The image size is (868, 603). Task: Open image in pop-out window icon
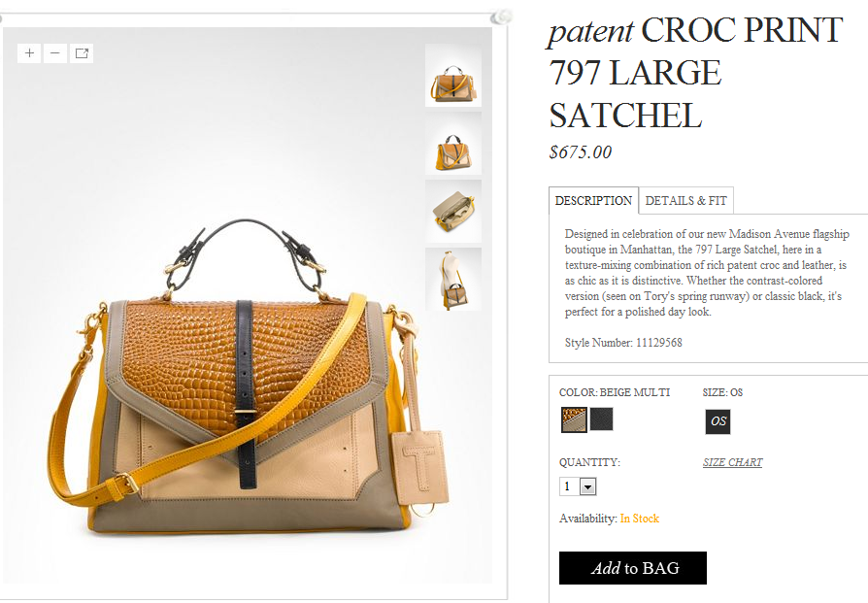click(x=82, y=53)
